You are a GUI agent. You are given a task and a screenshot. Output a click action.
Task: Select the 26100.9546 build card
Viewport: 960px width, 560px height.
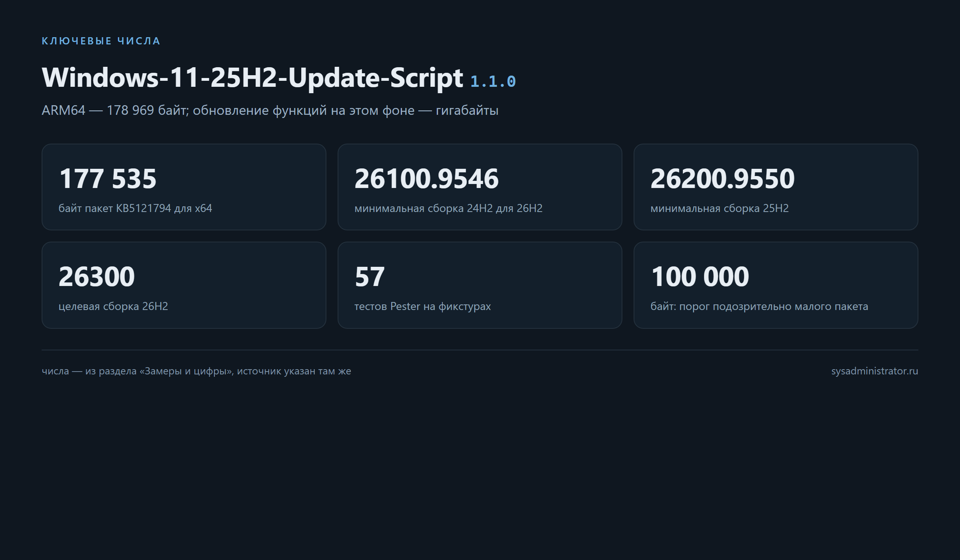click(480, 187)
